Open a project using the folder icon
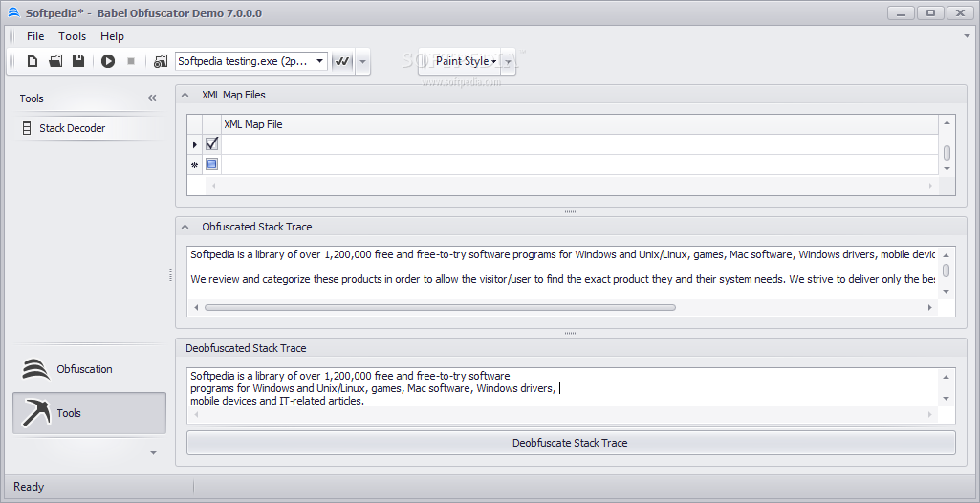The height and width of the screenshot is (503, 980). pyautogui.click(x=55, y=61)
